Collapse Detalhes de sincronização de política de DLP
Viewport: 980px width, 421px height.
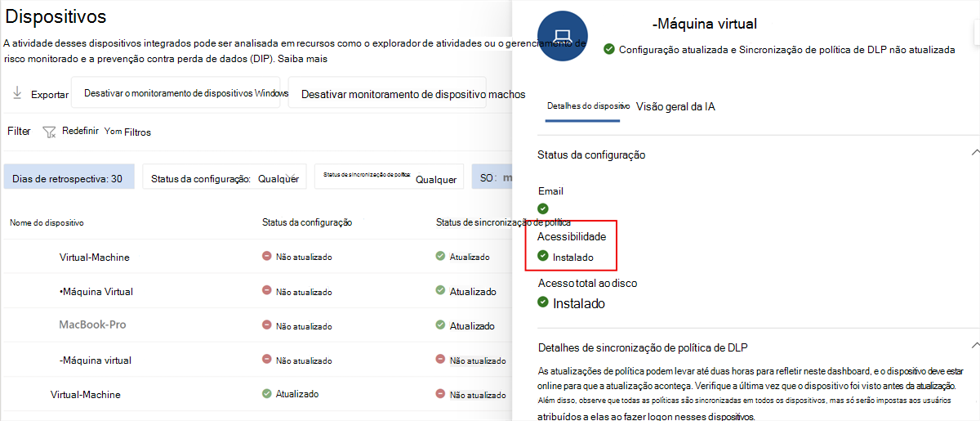[974, 346]
